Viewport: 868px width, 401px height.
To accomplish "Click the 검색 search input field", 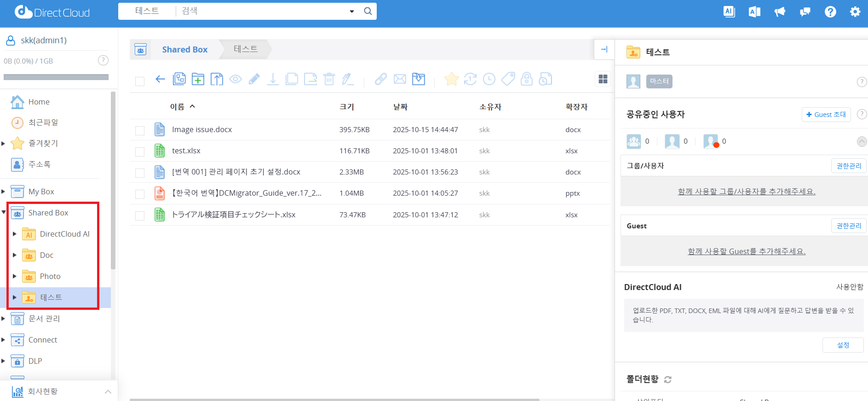I will click(x=262, y=11).
